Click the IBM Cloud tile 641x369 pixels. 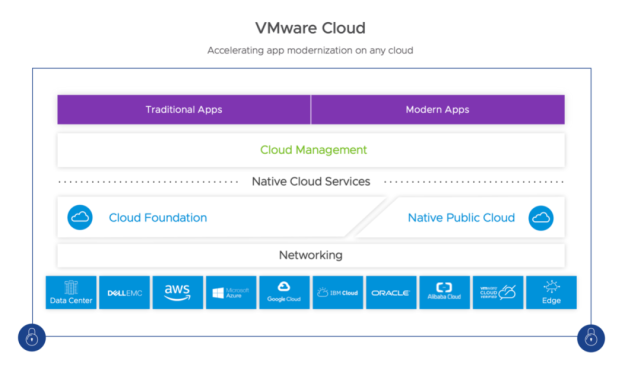click(x=338, y=292)
